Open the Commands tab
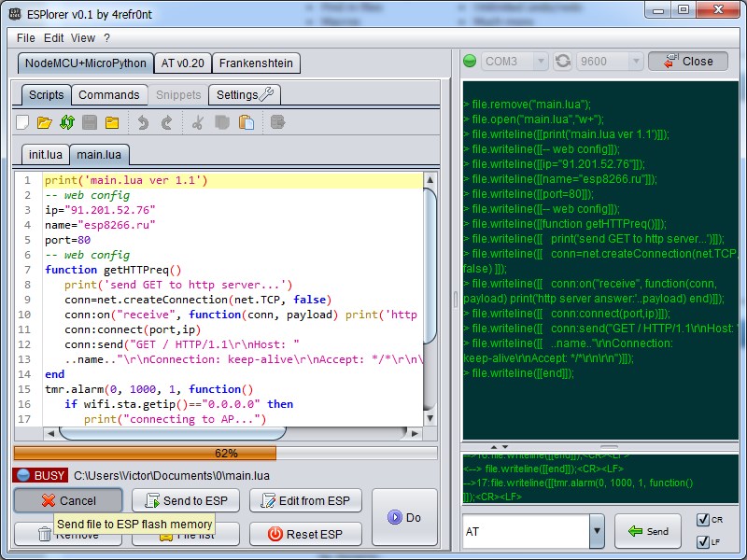The height and width of the screenshot is (560, 747). tap(108, 94)
